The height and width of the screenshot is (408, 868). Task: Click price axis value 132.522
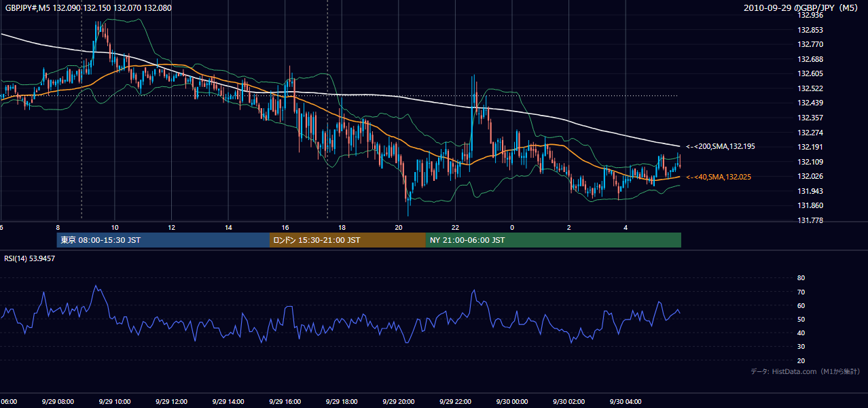(810, 88)
